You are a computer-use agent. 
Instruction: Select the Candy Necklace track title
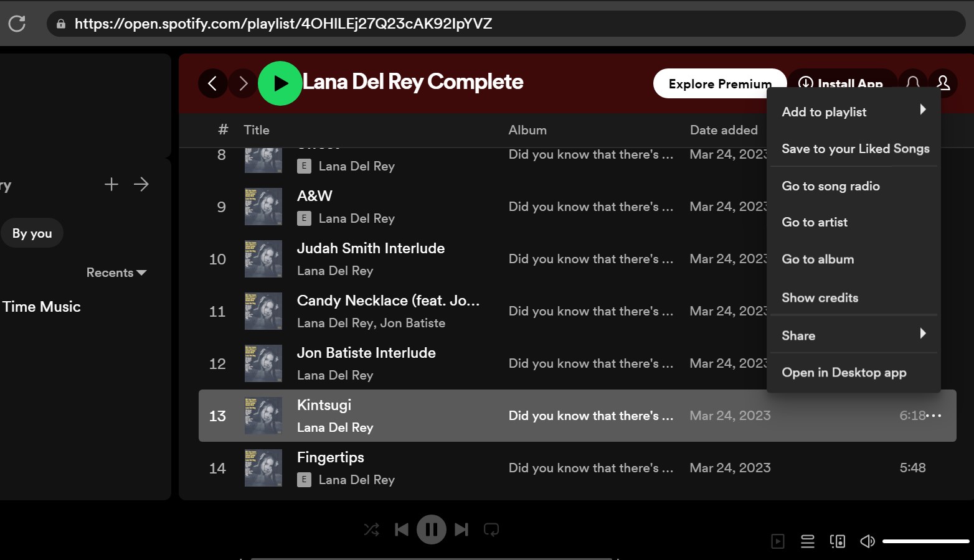click(x=388, y=301)
